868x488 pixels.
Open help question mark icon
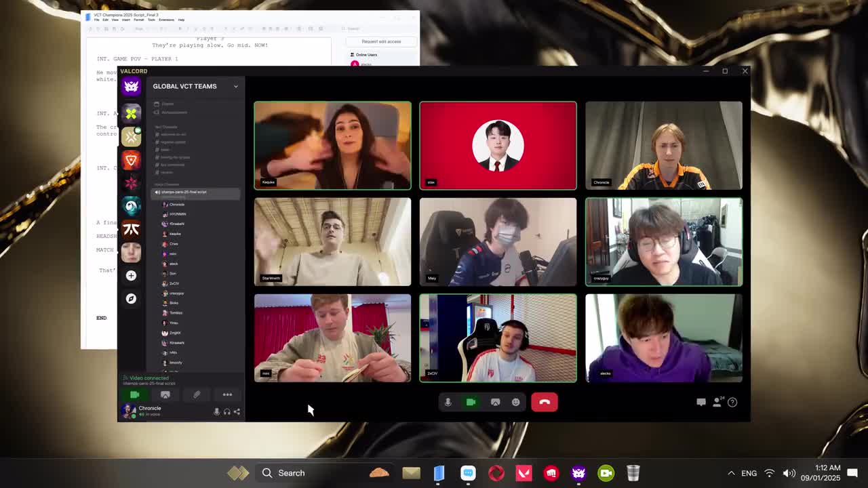pos(732,402)
